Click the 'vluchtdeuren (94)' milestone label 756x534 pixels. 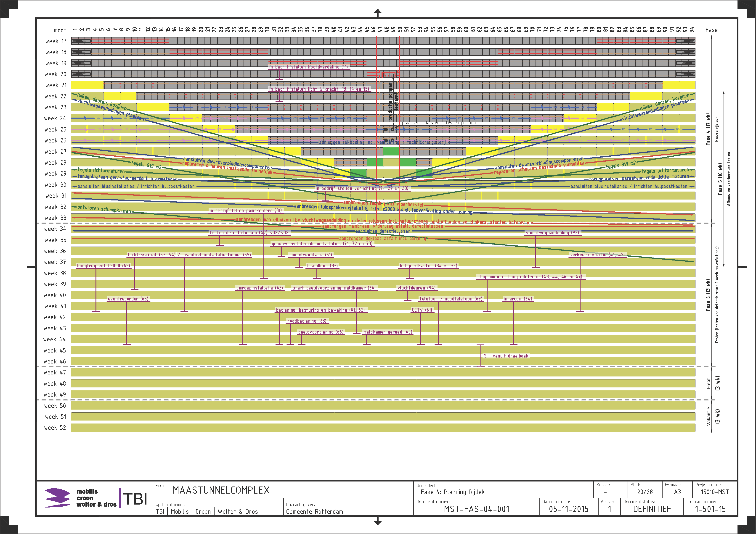click(416, 288)
